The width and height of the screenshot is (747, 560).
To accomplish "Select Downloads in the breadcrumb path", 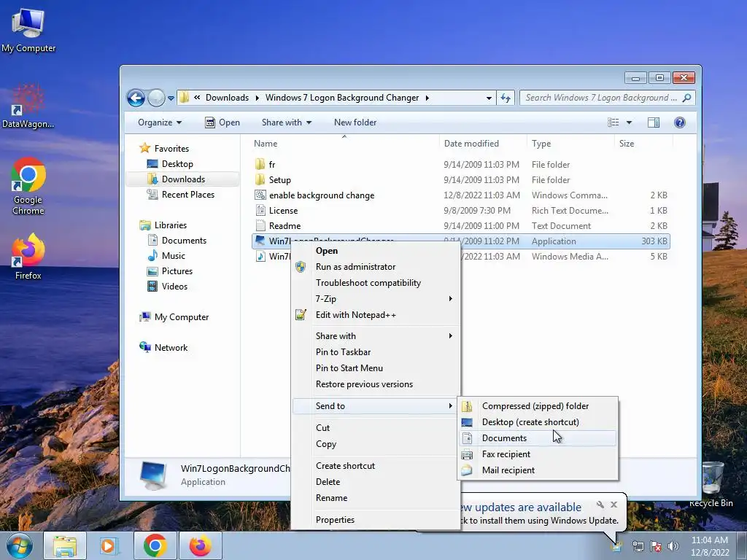I will click(228, 98).
